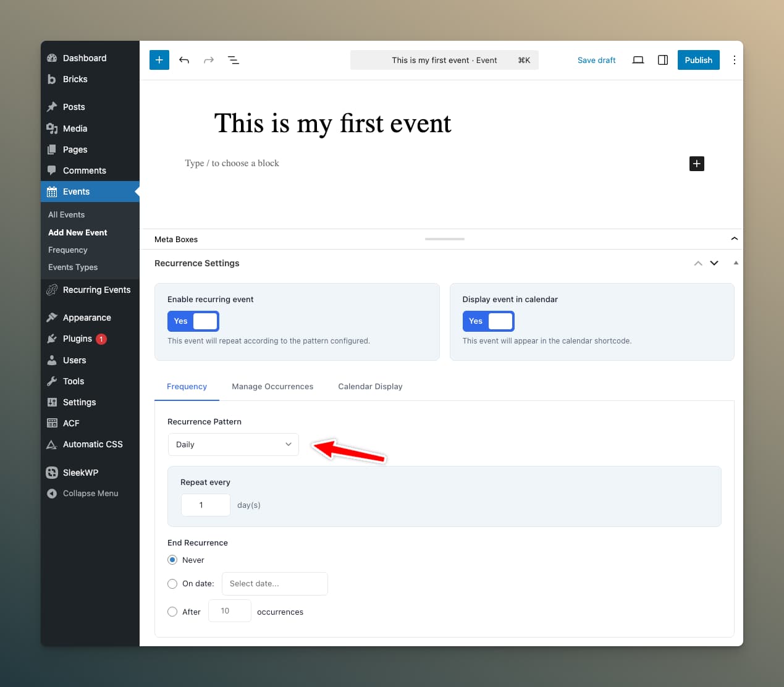Switch to the Manage Occurrences tab
This screenshot has width=784, height=687.
[x=272, y=387]
